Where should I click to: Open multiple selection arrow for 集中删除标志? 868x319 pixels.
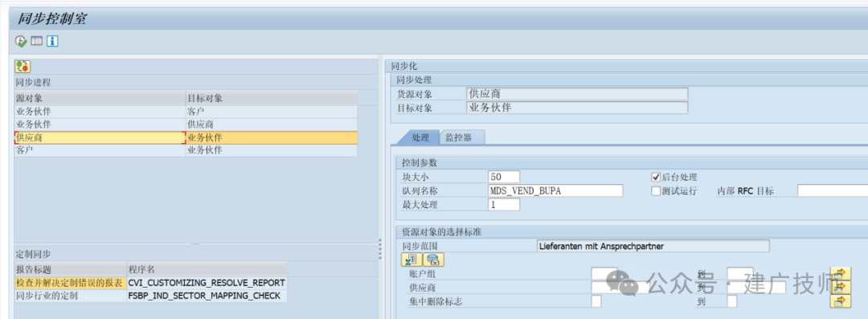[841, 301]
